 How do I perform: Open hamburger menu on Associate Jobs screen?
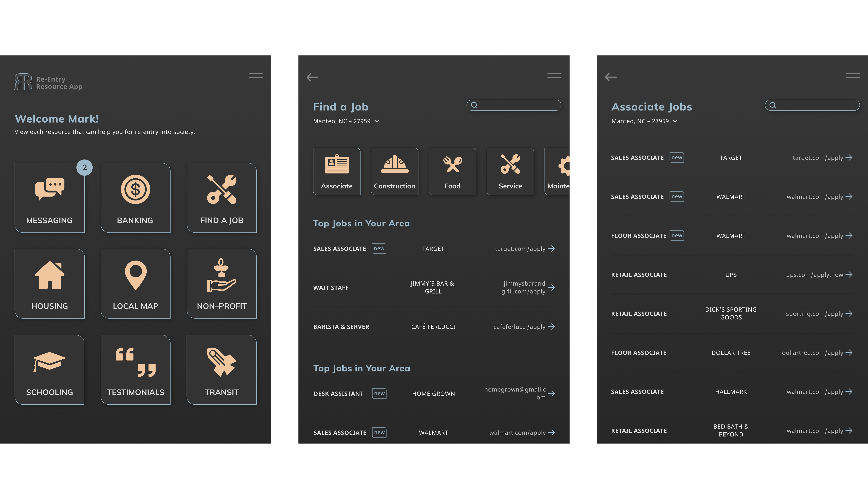point(853,75)
